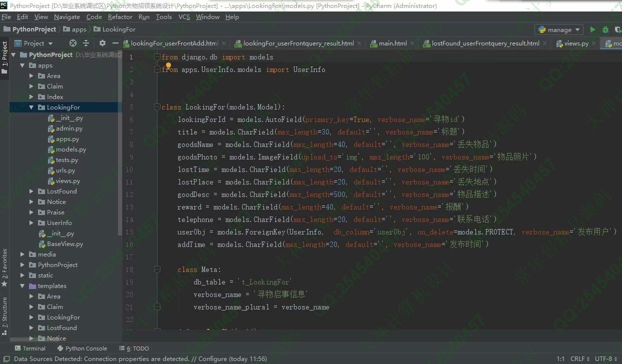Open the 7: Structure tool window stripe
The width and height of the screenshot is (622, 364).
click(4, 316)
